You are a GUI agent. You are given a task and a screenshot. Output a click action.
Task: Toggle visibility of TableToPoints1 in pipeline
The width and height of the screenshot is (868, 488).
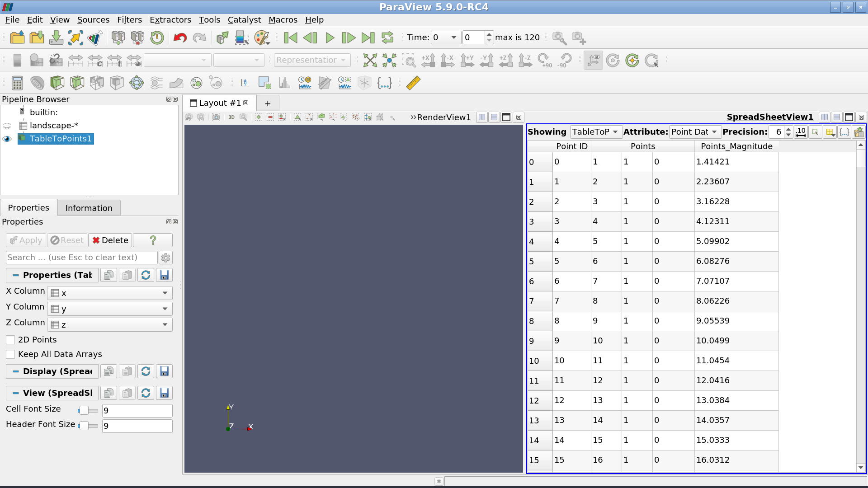7,139
